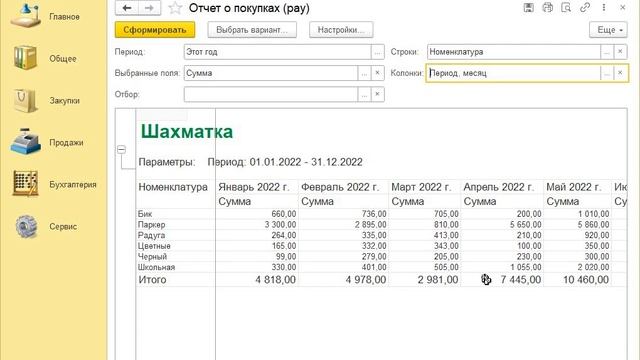This screenshot has height=360, width=640.
Task: Select March total cell 2 981,00
Action: click(x=438, y=280)
